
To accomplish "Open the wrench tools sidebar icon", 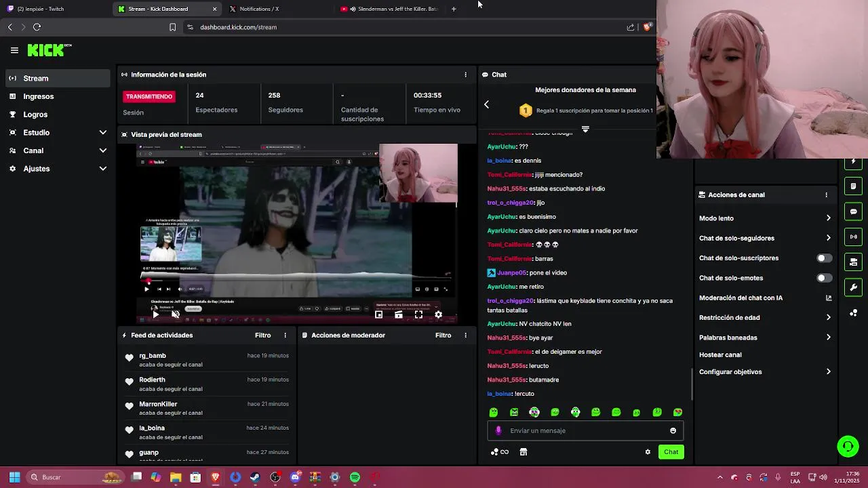I will pos(854,287).
